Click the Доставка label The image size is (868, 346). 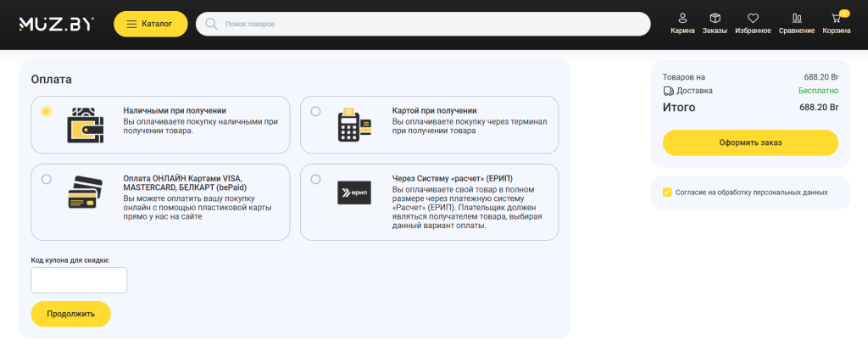point(695,91)
